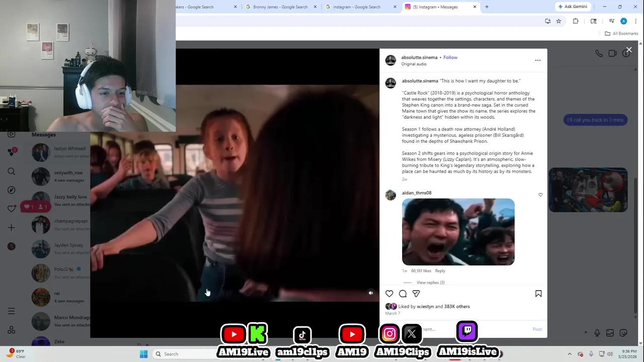Open Explore with the compass sidebar icon

point(12,190)
